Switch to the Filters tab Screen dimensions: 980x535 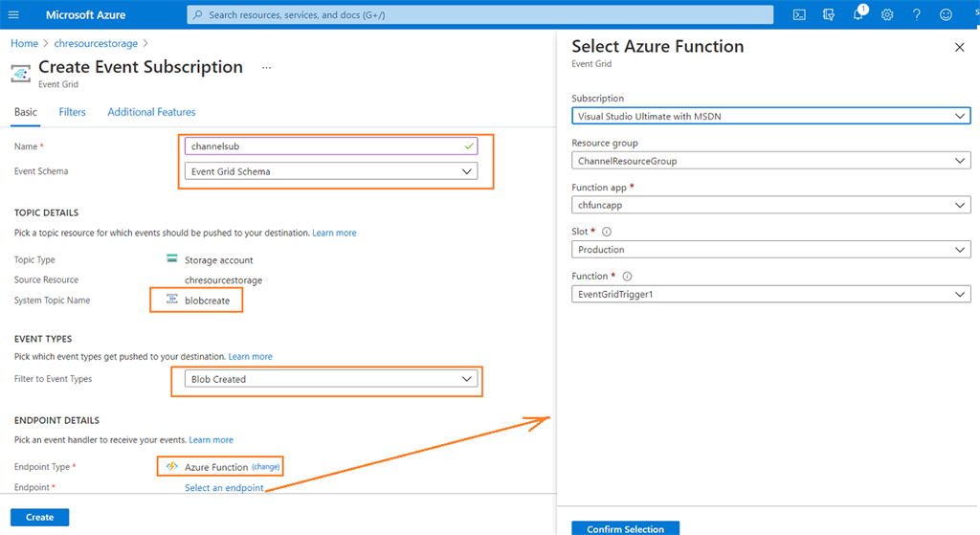tap(72, 112)
